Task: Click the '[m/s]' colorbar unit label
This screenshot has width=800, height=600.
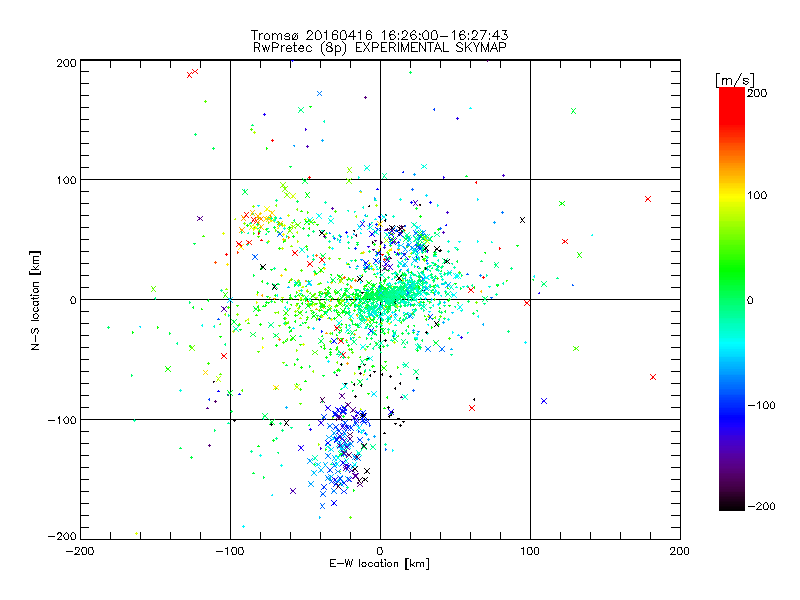Action: coord(735,80)
